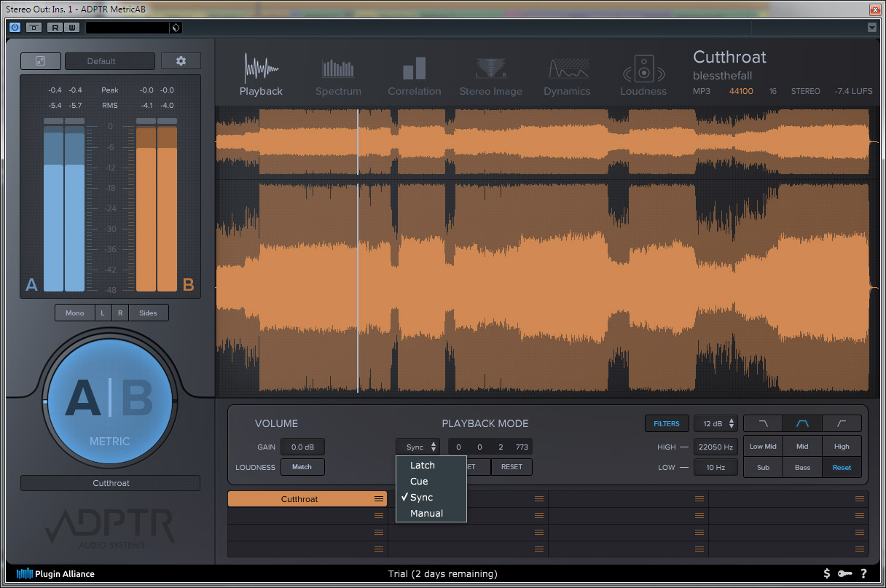Open the Loudness view

(643, 77)
